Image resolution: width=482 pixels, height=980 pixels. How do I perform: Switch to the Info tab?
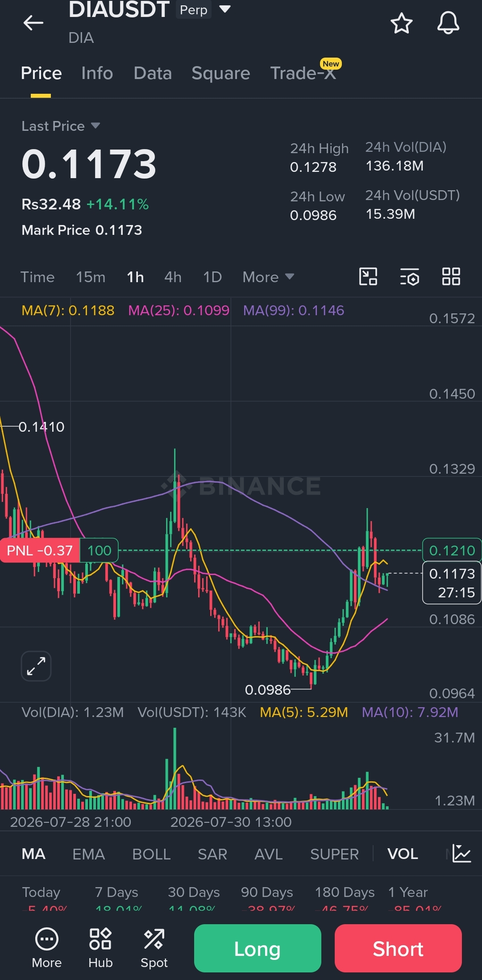(97, 73)
